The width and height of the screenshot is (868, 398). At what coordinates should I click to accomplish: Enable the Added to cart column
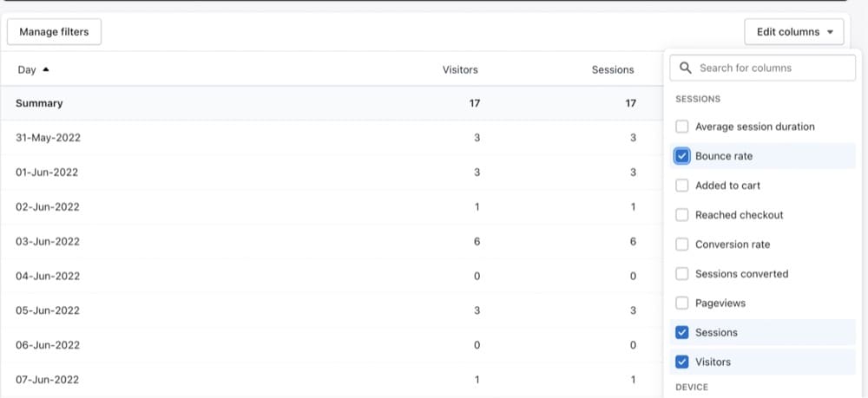(x=682, y=186)
